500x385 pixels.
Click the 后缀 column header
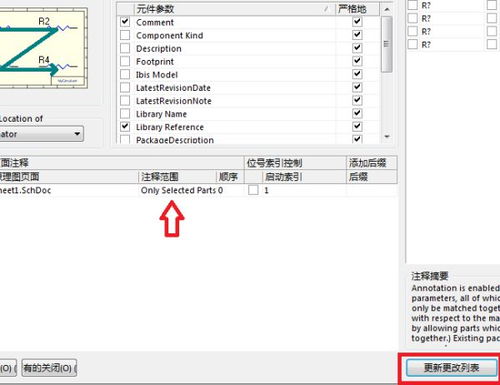point(372,177)
